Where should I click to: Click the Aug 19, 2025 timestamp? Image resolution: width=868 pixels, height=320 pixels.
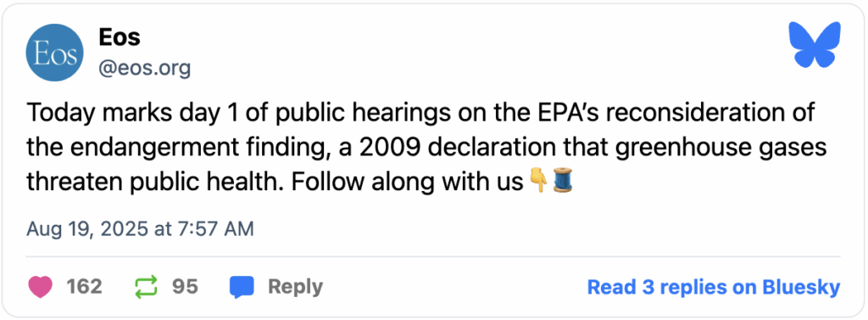tap(140, 228)
